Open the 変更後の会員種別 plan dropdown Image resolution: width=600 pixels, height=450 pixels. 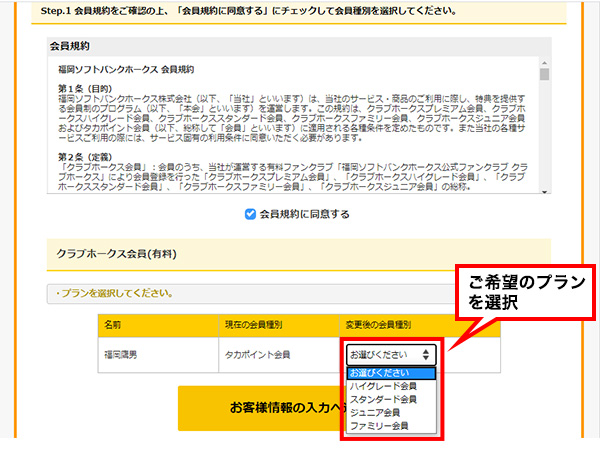coord(391,354)
